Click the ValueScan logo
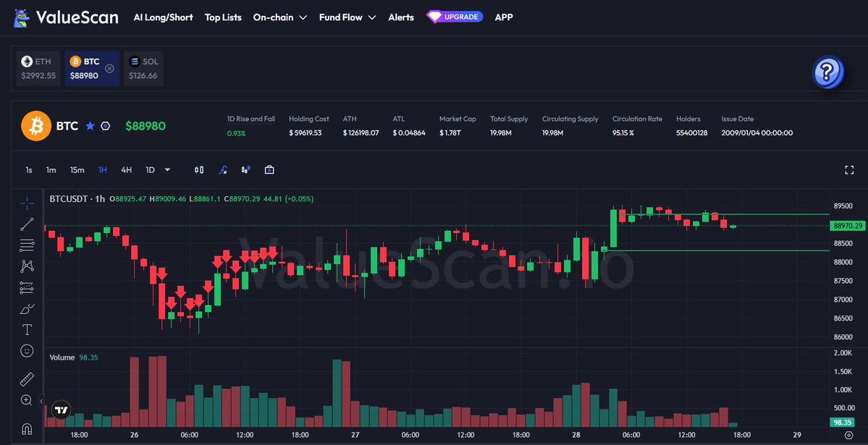868x445 pixels. [x=65, y=17]
